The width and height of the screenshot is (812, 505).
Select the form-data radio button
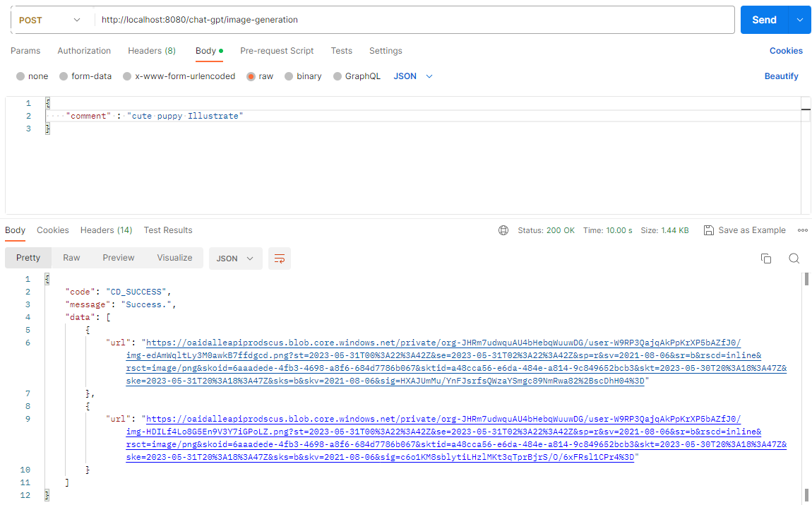point(64,76)
